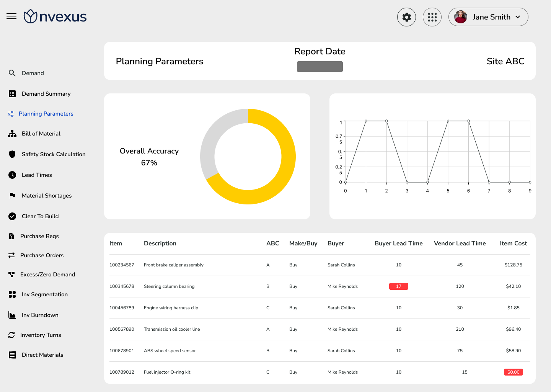The height and width of the screenshot is (392, 551).
Task: Open the apps grid launcher
Action: (x=432, y=17)
